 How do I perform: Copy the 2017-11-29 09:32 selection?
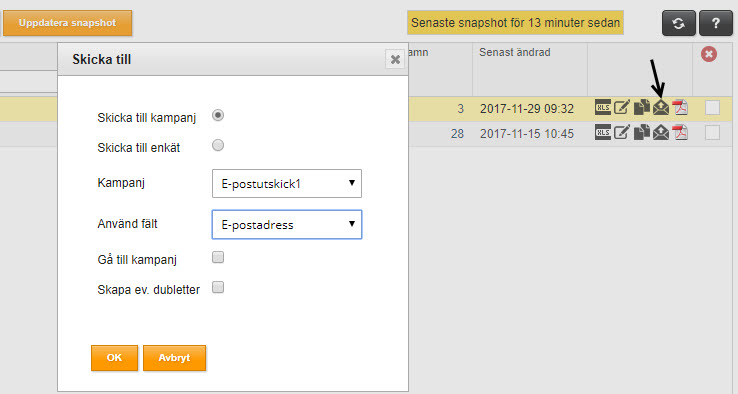click(x=642, y=108)
